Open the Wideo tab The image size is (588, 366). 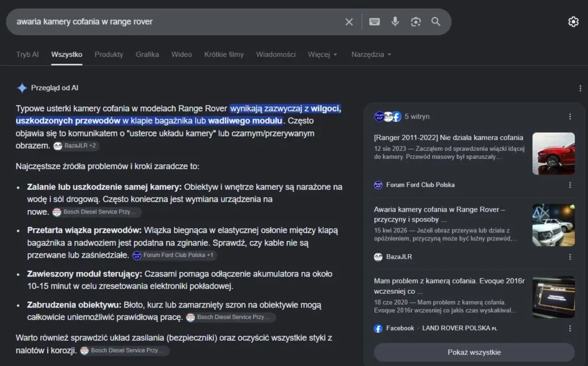tap(181, 54)
